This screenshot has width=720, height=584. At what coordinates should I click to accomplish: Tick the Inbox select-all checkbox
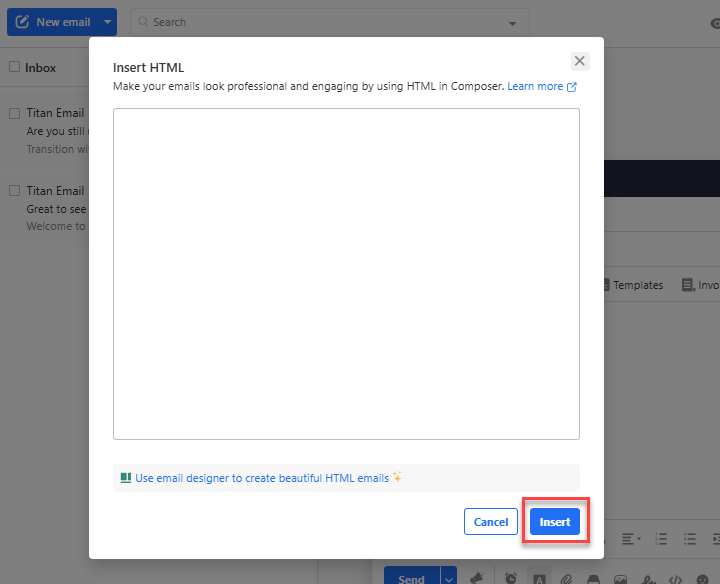tap(15, 67)
